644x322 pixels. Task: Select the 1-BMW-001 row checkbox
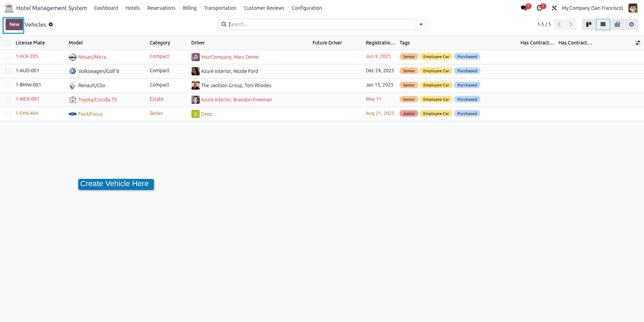[x=8, y=85]
